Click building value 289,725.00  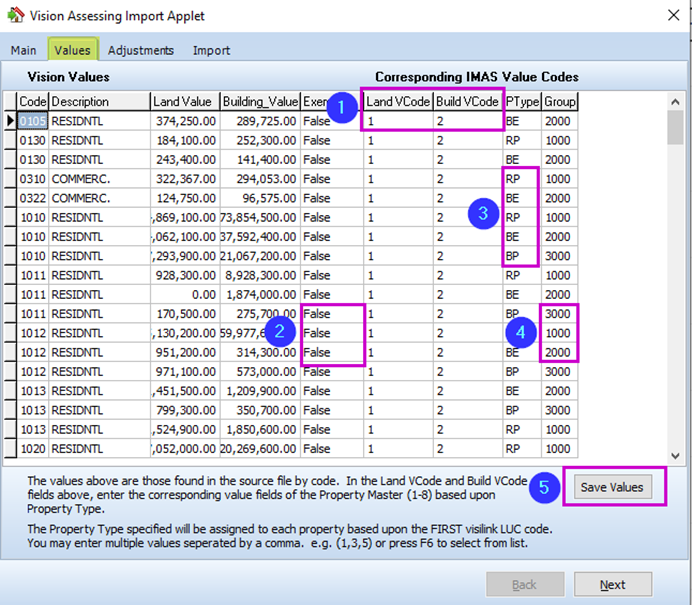click(260, 121)
